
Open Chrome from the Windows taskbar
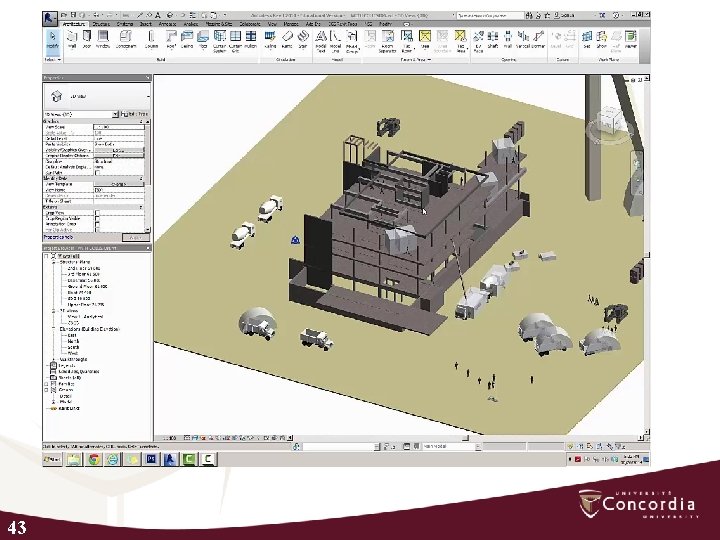click(94, 459)
